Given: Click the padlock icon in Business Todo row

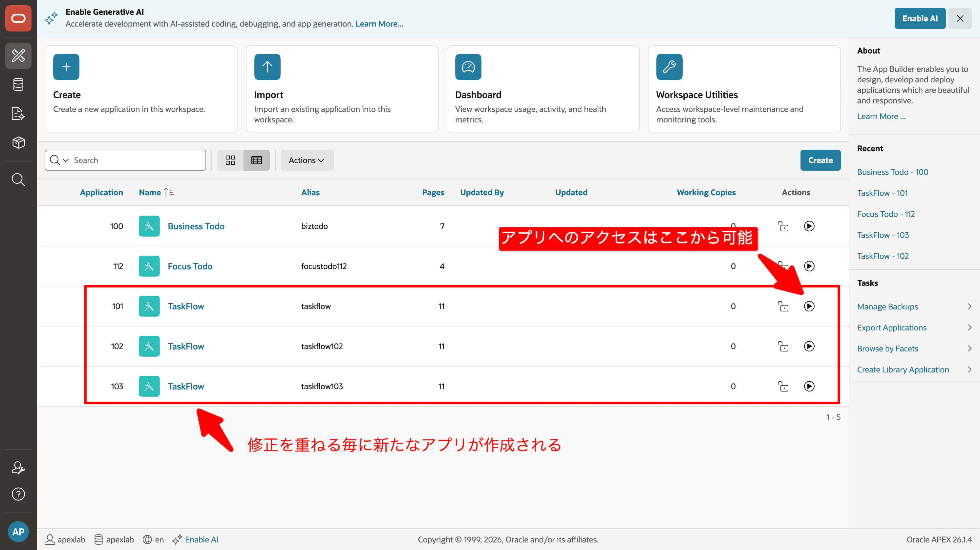Looking at the screenshot, I should click(783, 226).
